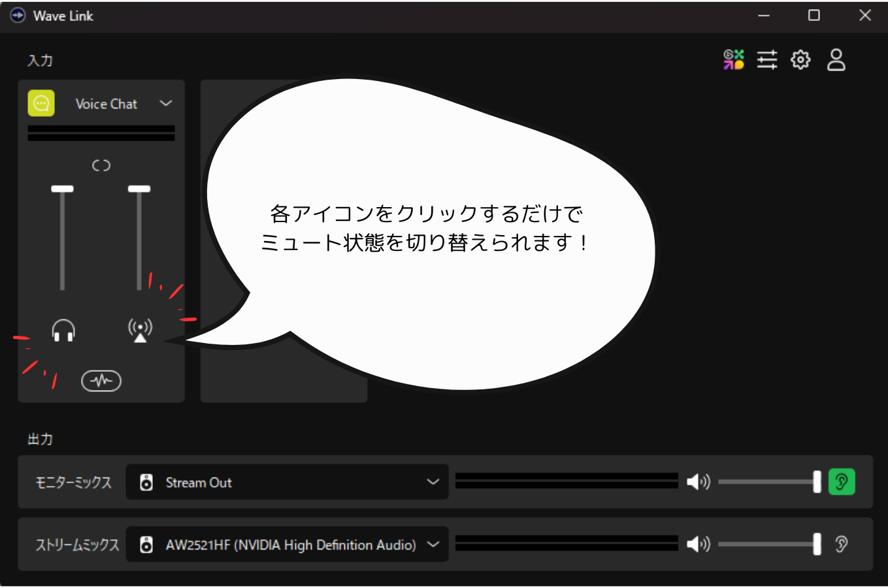888x588 pixels.
Task: Open the Stream Out monitor device dropdown
Action: [x=287, y=482]
